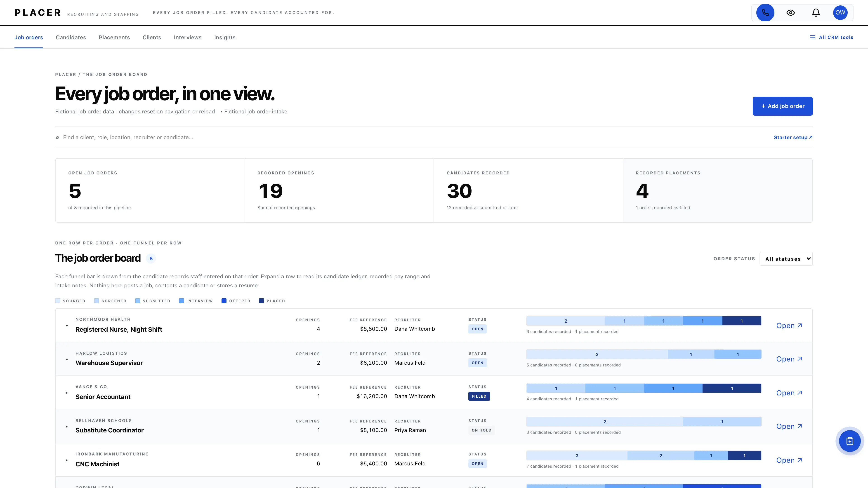Click the ON HOLD status badge
868x488 pixels.
click(x=481, y=430)
